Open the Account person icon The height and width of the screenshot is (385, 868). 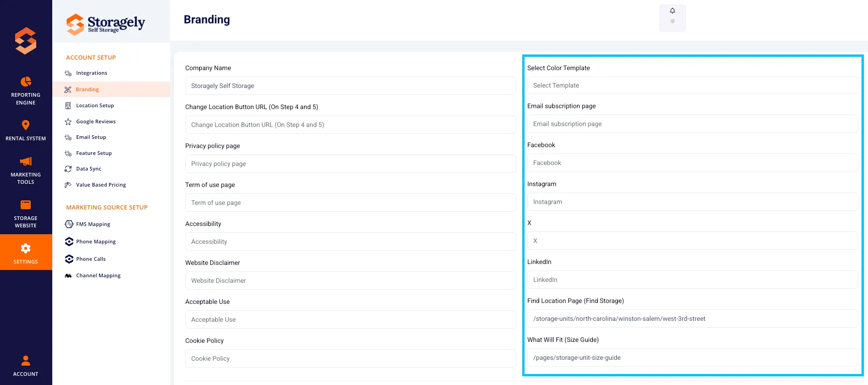[x=26, y=361]
